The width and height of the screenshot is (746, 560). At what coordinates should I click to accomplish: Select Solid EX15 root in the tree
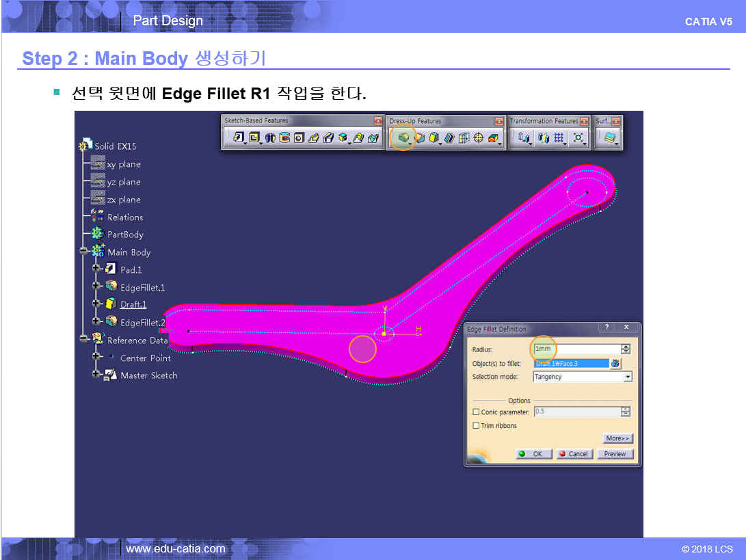coord(109,146)
